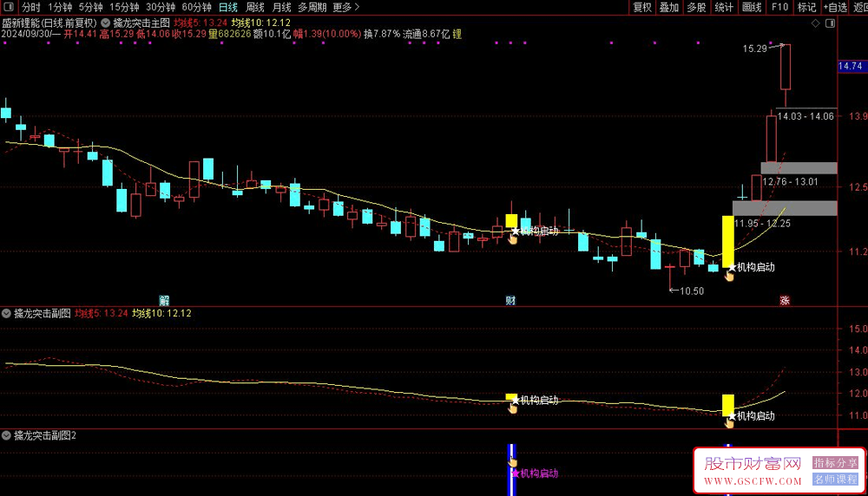Click the 14.03 - 14.06 gap label
This screenshot has height=496, width=868.
click(806, 116)
